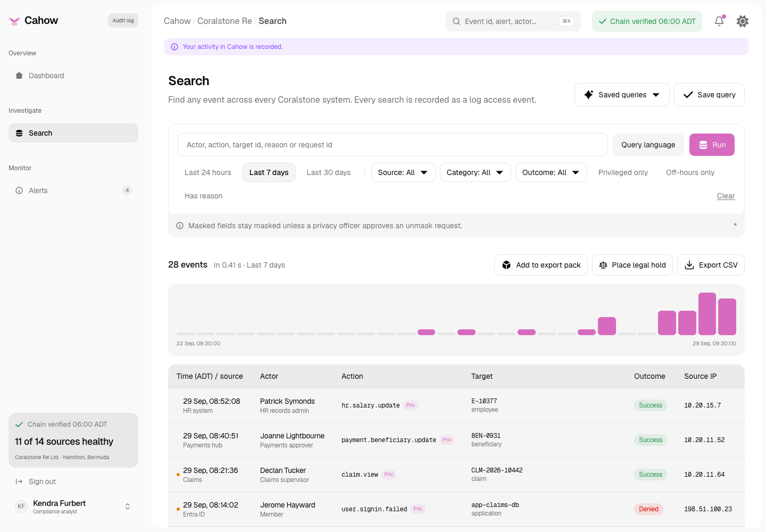
Task: Click the Cahow logo icon
Action: coord(14,21)
